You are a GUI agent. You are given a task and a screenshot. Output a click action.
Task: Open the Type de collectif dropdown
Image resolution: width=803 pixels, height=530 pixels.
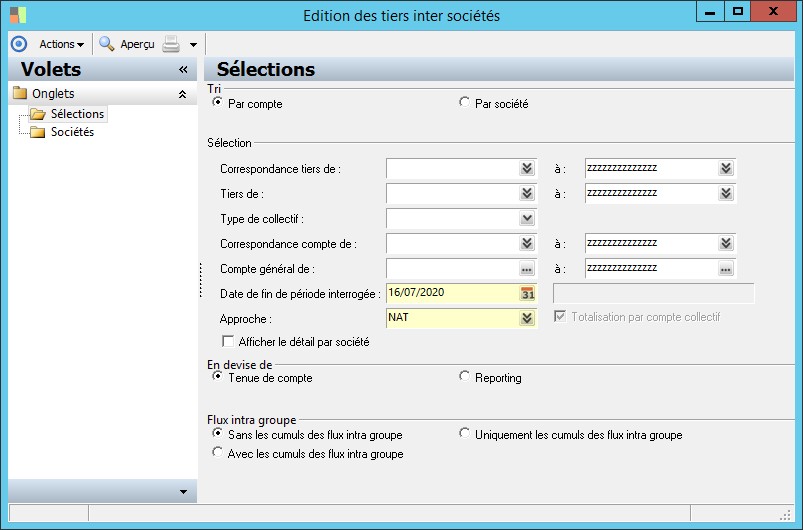point(527,218)
